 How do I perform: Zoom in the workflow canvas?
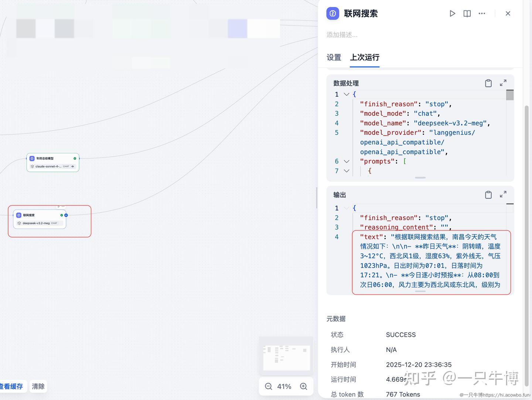click(x=304, y=386)
